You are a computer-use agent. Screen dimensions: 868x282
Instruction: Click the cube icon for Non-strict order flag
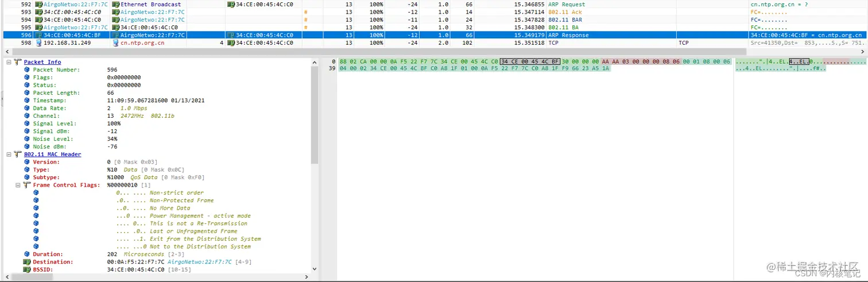36,192
